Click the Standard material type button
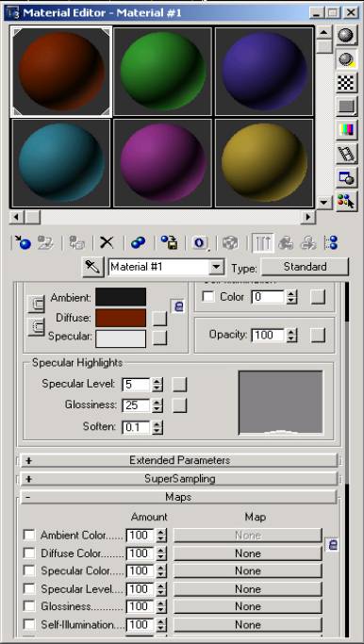The image size is (364, 644). click(305, 267)
